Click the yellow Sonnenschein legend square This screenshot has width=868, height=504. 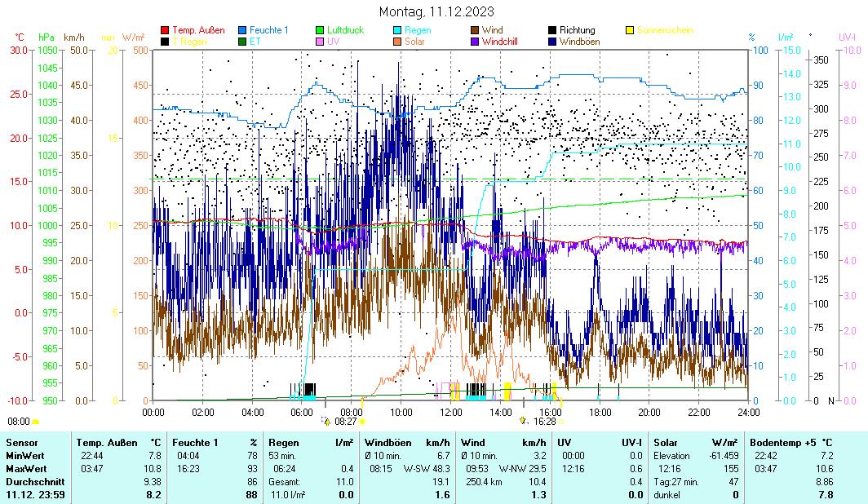pyautogui.click(x=631, y=30)
